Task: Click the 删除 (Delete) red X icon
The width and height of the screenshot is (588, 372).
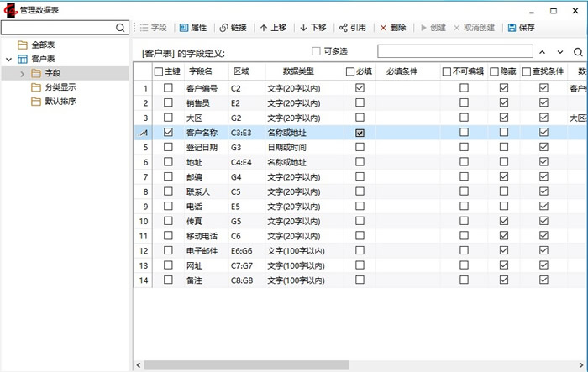Action: tap(384, 28)
